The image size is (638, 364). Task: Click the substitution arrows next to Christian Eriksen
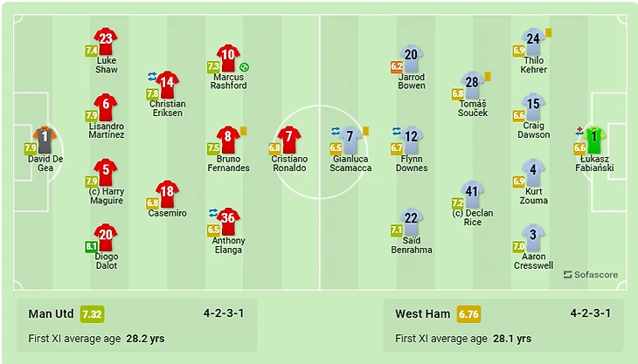click(x=152, y=76)
